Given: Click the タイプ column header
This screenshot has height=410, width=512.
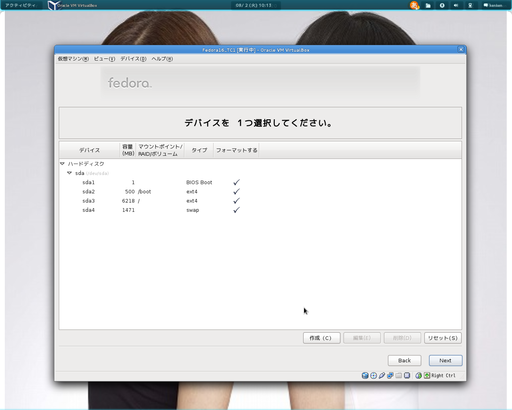Looking at the screenshot, I should (x=199, y=150).
